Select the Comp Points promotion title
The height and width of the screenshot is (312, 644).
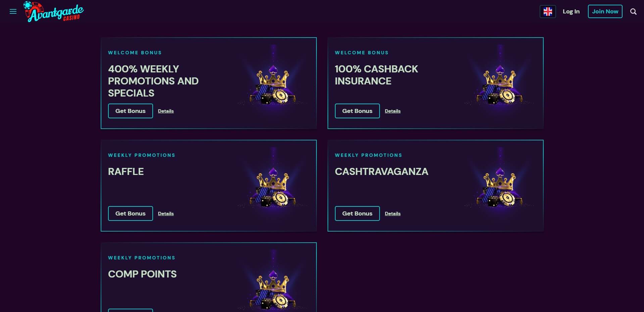coord(142,274)
